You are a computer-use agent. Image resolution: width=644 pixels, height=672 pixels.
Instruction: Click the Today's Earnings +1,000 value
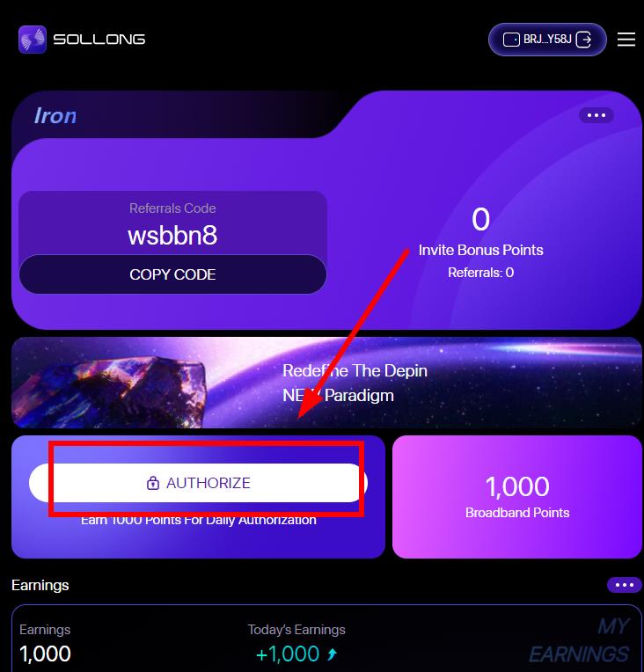(x=288, y=654)
